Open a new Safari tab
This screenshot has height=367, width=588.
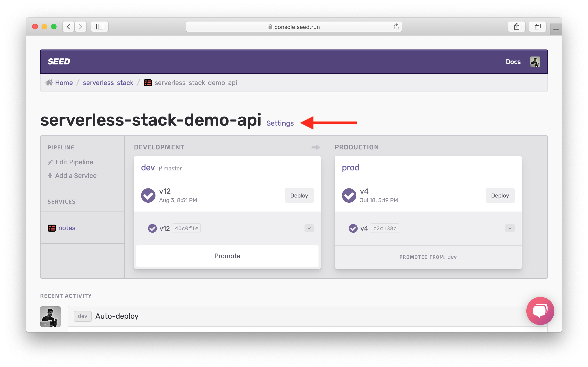point(556,30)
